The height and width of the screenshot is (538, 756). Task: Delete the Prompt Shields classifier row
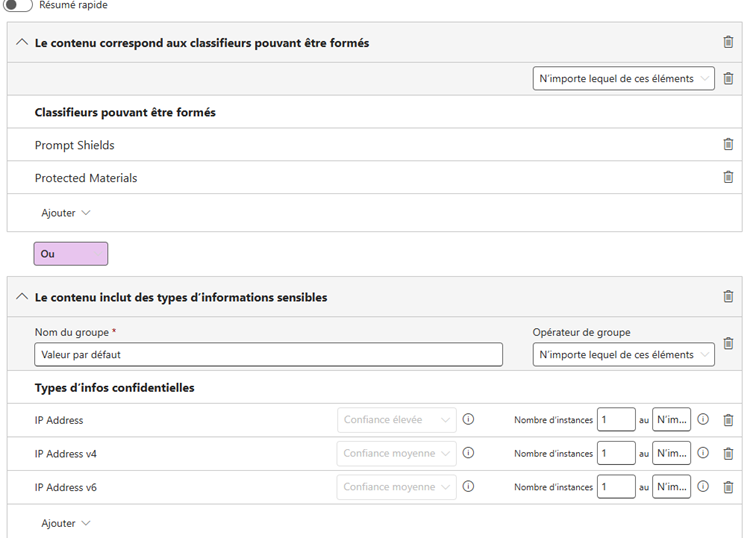728,145
